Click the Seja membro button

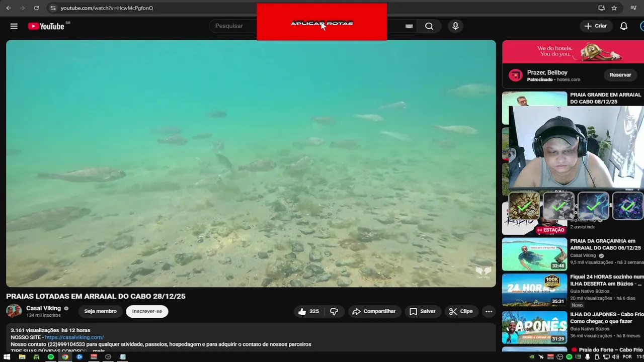point(100,311)
